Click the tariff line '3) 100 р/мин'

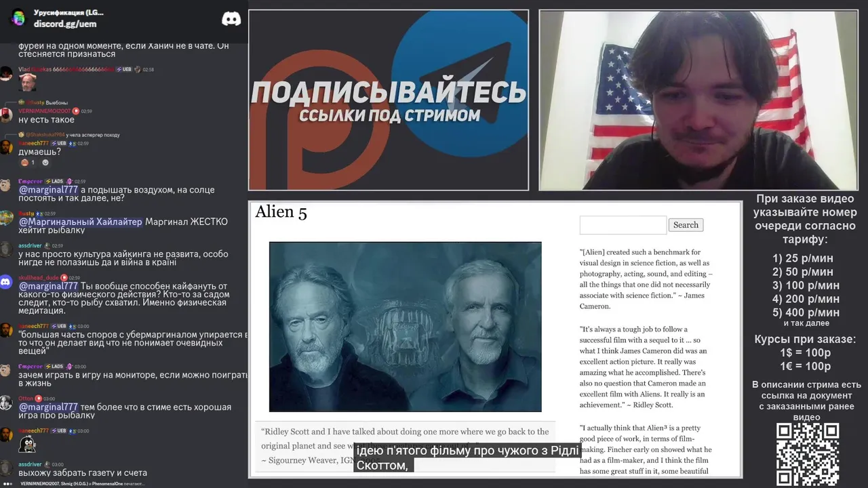pos(806,285)
